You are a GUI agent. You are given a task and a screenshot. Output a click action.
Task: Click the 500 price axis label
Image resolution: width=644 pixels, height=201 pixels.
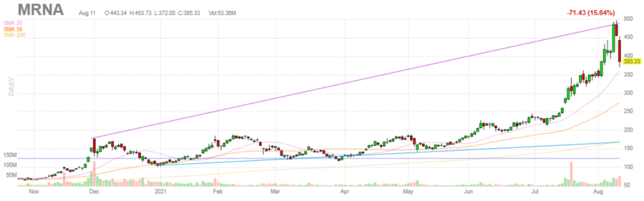point(628,19)
